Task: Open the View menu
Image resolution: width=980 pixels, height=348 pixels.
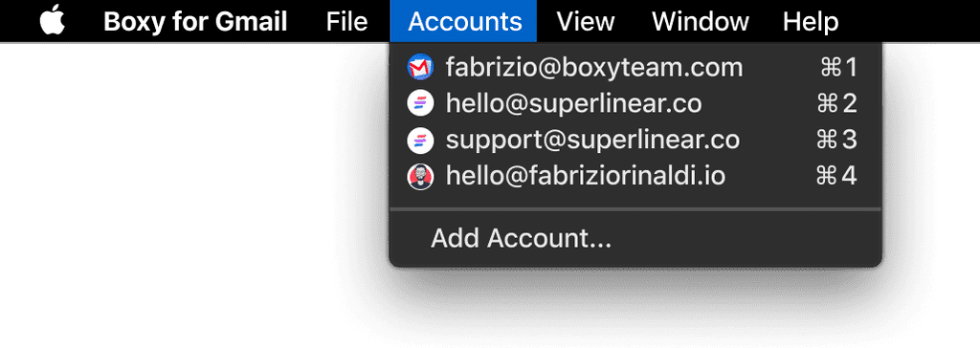Action: [x=586, y=22]
